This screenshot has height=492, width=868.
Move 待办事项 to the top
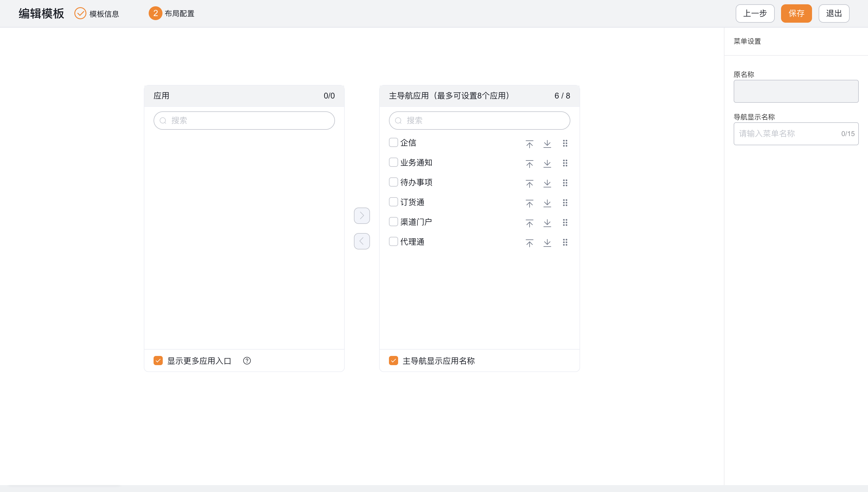pos(529,183)
